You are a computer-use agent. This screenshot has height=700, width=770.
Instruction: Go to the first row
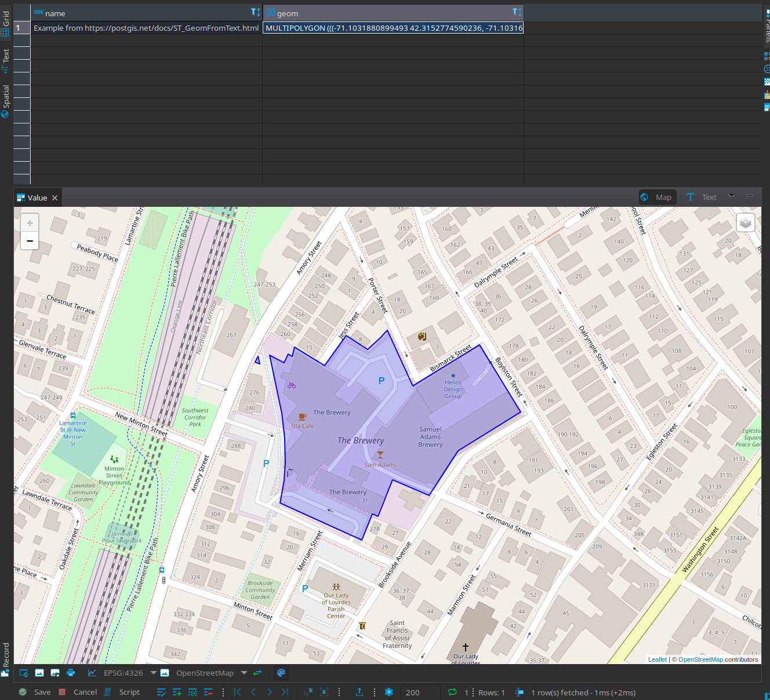237,692
